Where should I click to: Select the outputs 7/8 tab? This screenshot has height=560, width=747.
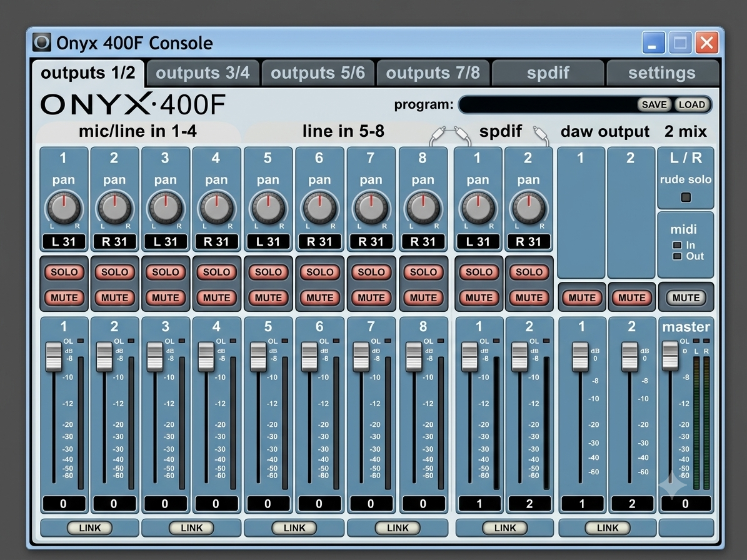coord(433,73)
